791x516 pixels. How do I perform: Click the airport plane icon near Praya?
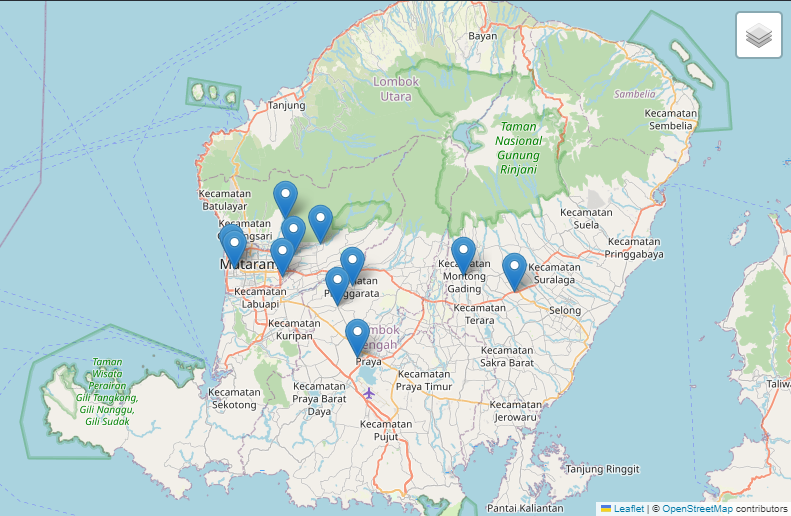369,393
